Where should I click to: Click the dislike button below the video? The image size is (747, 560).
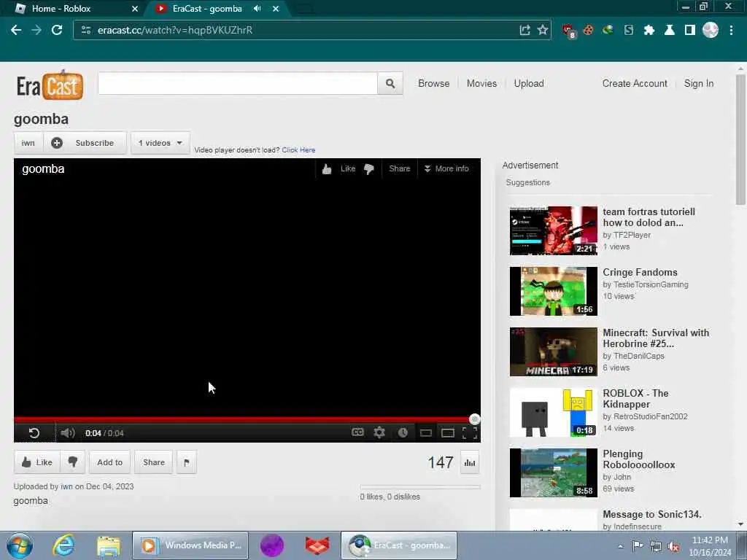coord(72,462)
